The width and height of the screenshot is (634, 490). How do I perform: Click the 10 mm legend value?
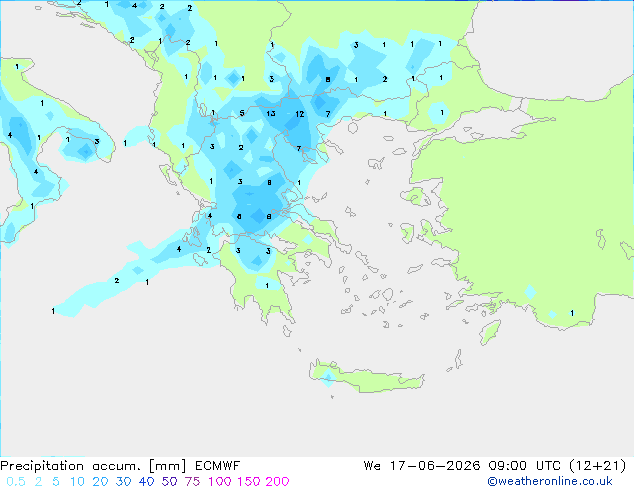pos(77,482)
